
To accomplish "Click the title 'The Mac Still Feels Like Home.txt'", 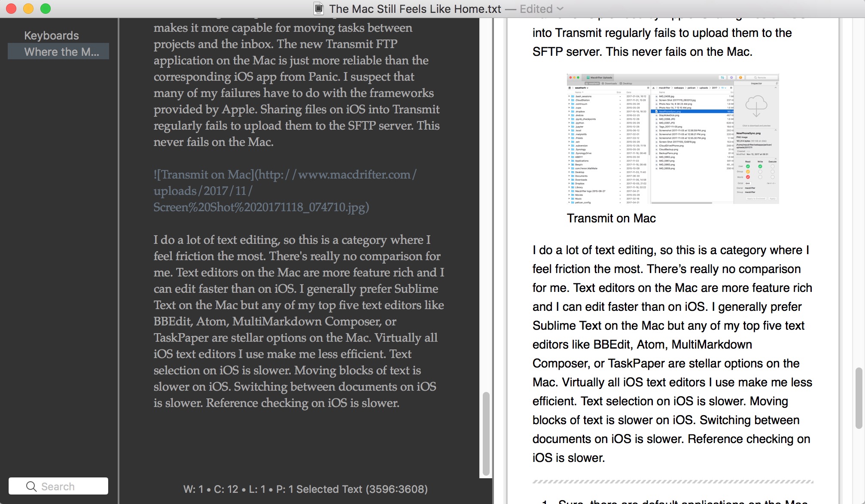I will tap(415, 9).
